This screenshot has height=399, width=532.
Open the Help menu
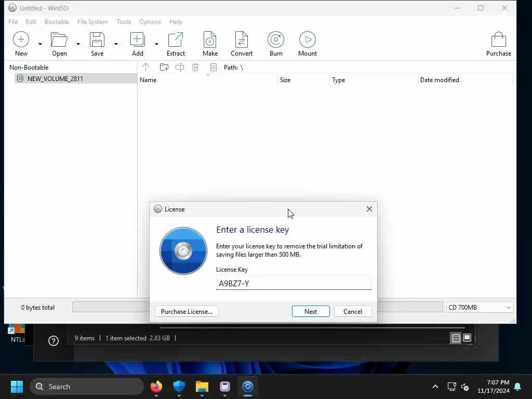coord(176,22)
